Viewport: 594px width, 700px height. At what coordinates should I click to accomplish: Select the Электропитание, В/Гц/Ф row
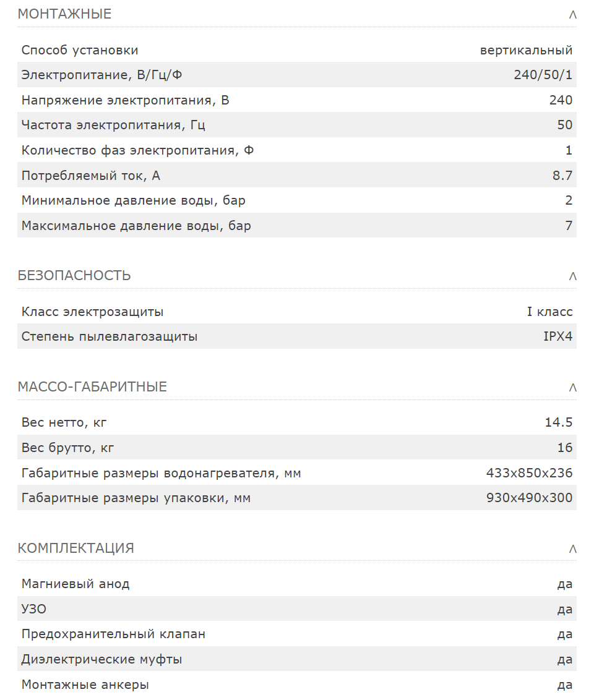click(x=297, y=75)
